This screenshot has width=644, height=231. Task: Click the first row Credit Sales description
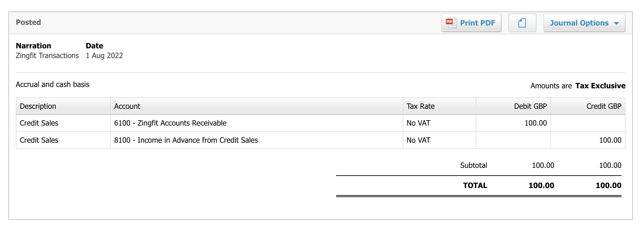(x=39, y=123)
